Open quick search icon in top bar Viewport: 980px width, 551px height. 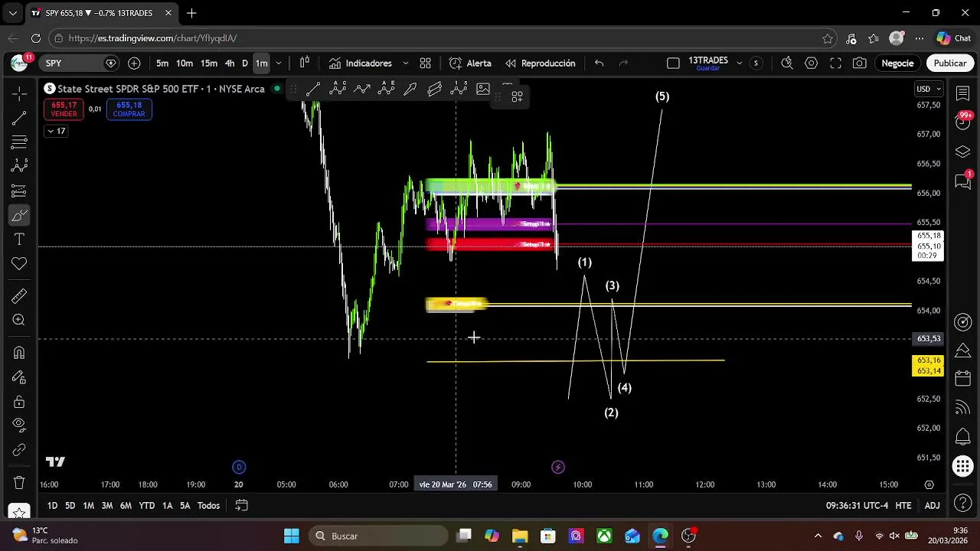pos(787,64)
